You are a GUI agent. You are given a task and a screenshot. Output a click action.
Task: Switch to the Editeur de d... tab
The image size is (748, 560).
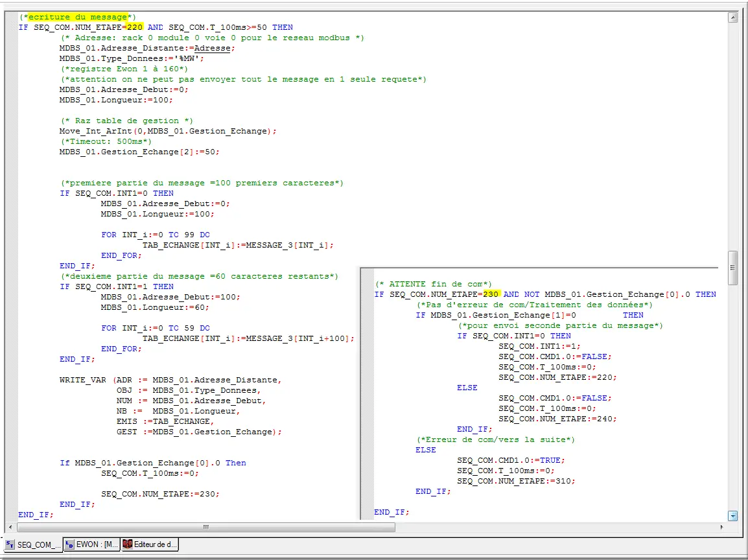(150, 544)
